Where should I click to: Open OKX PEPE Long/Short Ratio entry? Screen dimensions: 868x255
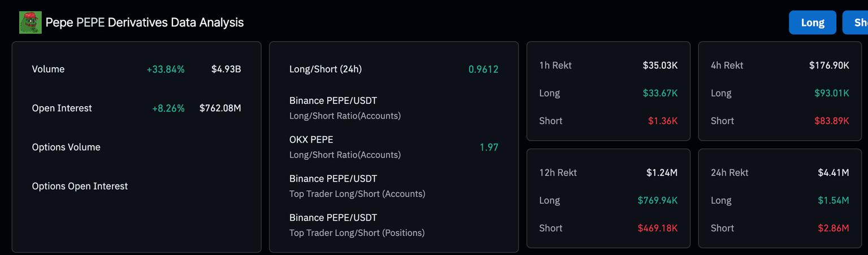pos(345,147)
